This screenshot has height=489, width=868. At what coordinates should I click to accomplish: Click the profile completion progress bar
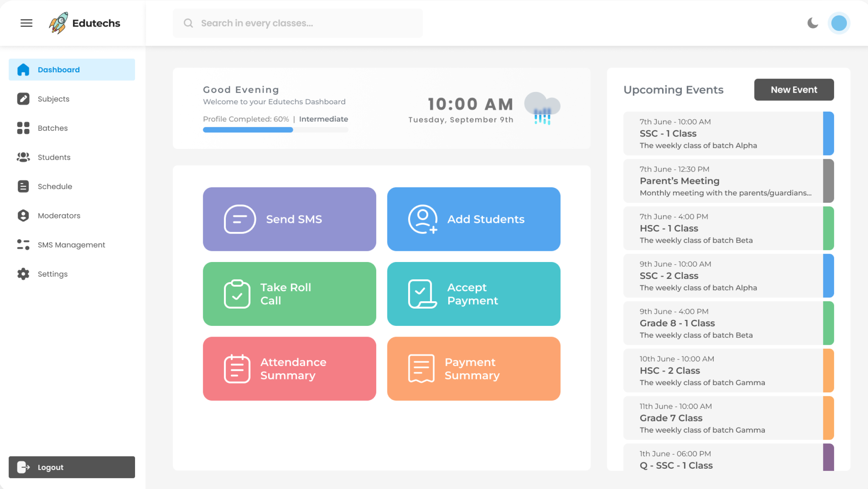pyautogui.click(x=275, y=130)
